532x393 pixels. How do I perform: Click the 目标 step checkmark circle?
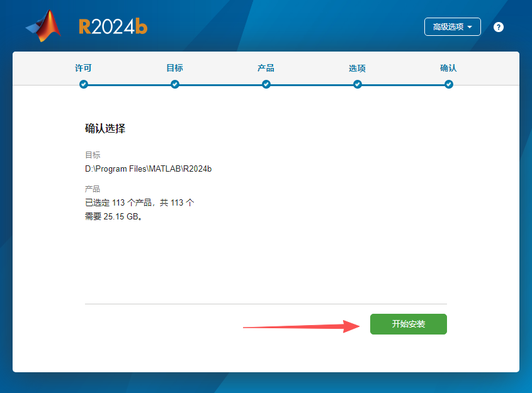174,84
